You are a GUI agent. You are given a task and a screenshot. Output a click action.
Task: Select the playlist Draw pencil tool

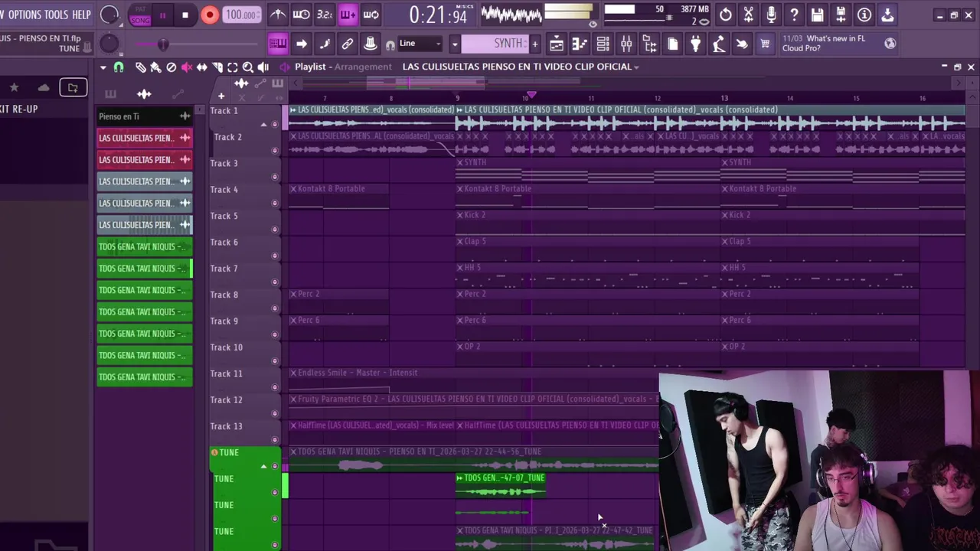click(141, 67)
